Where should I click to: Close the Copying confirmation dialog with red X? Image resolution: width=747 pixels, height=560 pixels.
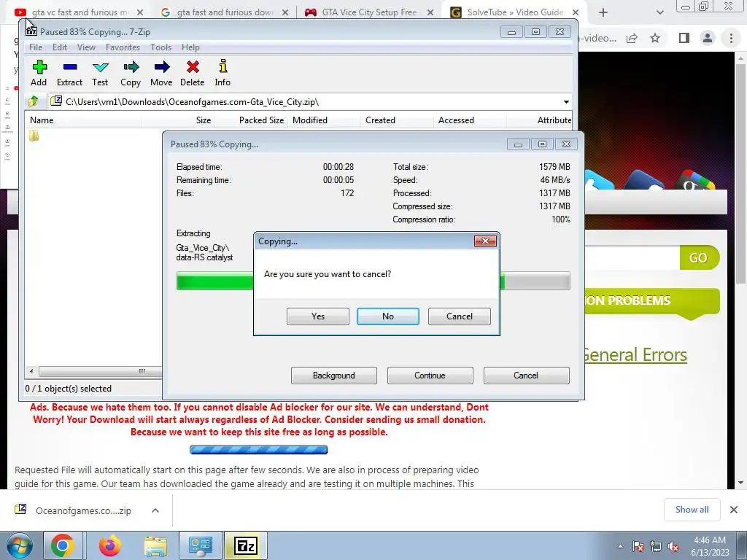[485, 241]
